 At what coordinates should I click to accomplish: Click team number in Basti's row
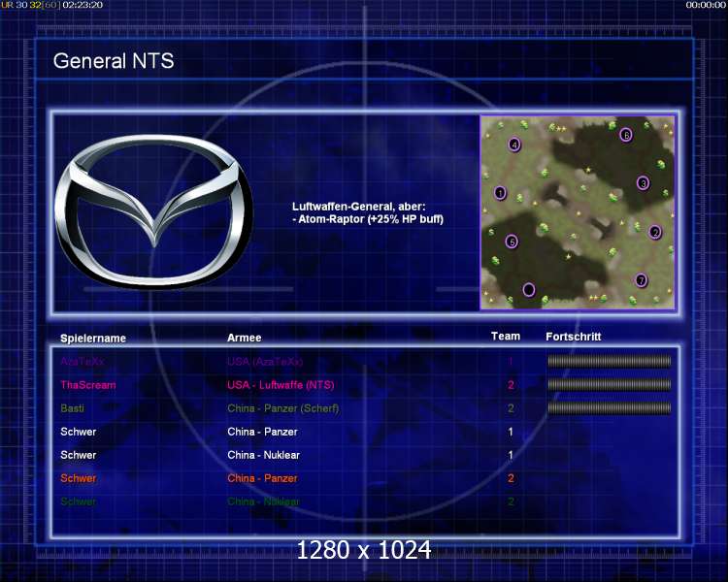coord(511,408)
